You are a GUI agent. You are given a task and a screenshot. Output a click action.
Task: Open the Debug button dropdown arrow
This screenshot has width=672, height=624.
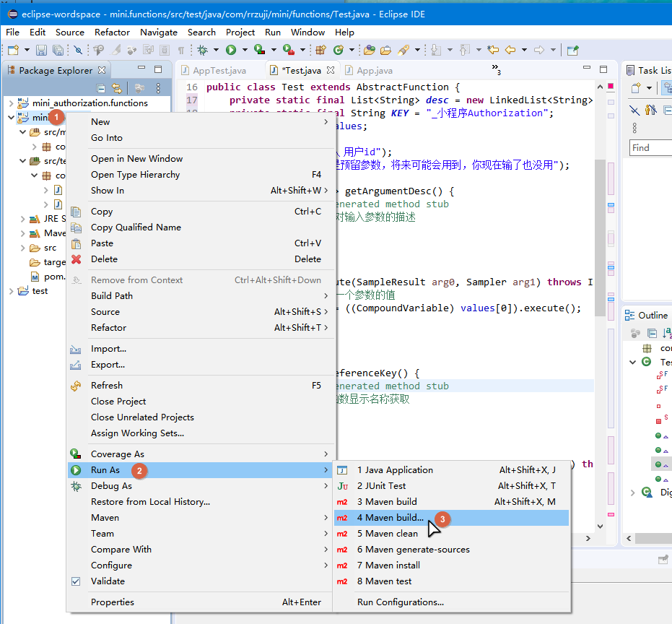coord(216,50)
